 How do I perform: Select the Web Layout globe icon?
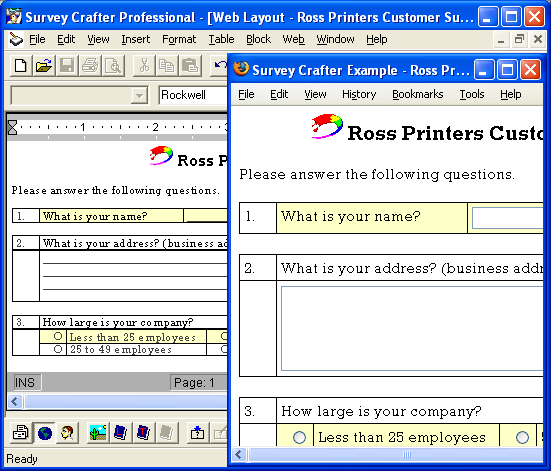45,433
